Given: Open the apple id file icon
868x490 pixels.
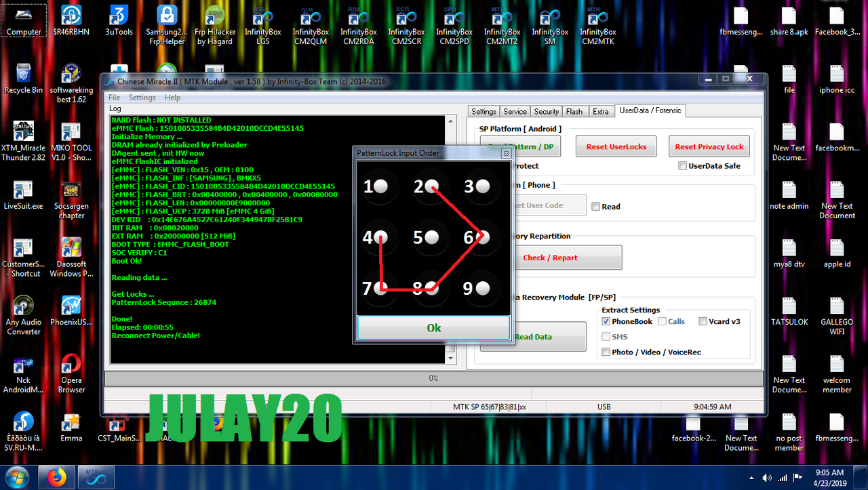Looking at the screenshot, I should pos(837,253).
